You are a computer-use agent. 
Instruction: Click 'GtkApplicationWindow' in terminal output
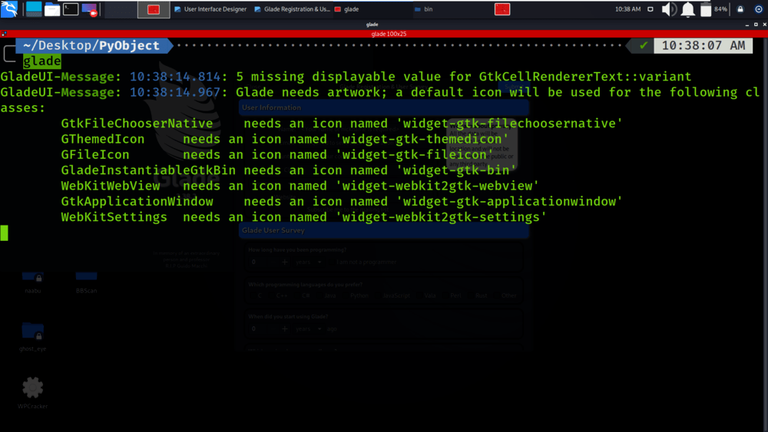(x=137, y=202)
